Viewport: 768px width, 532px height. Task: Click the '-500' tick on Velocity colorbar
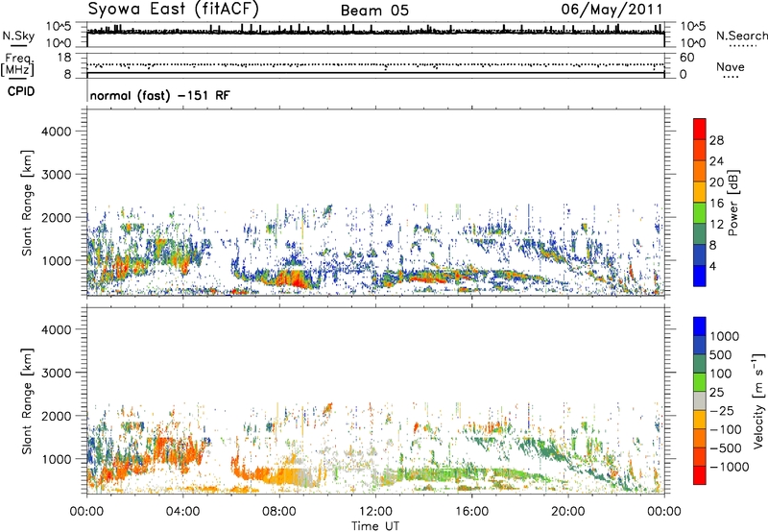click(726, 447)
